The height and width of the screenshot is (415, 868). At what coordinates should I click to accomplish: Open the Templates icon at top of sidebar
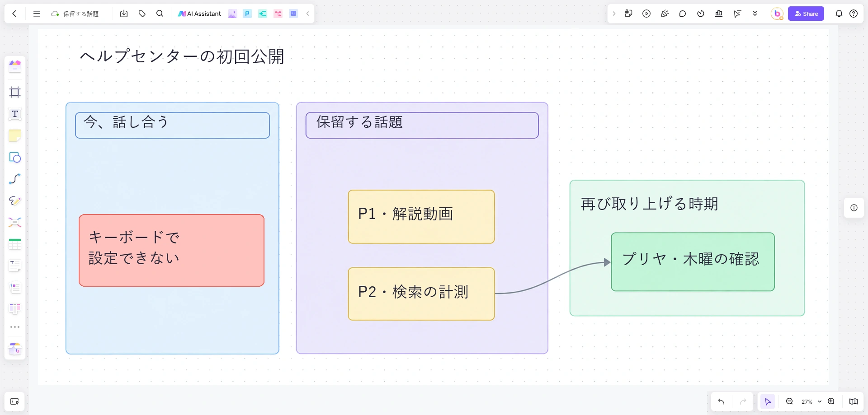pos(15,66)
